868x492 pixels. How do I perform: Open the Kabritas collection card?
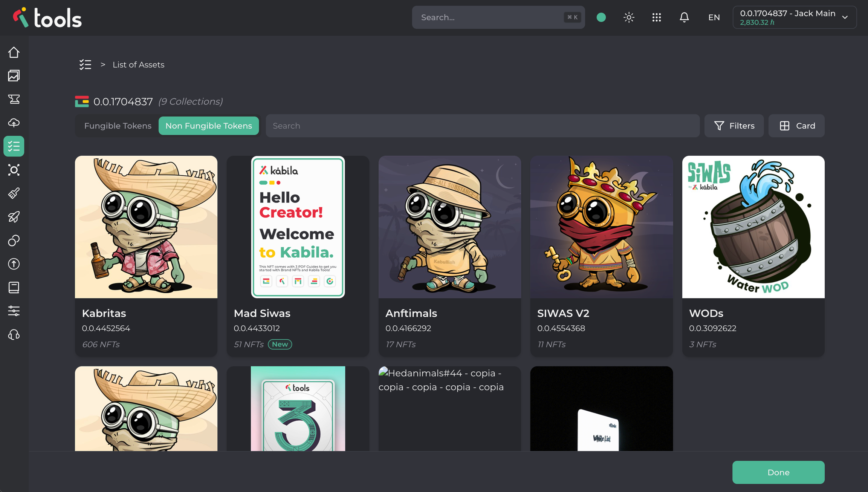click(x=146, y=256)
